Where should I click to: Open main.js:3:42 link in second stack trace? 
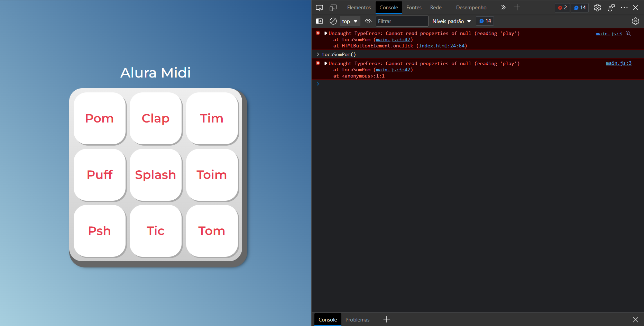coord(393,70)
